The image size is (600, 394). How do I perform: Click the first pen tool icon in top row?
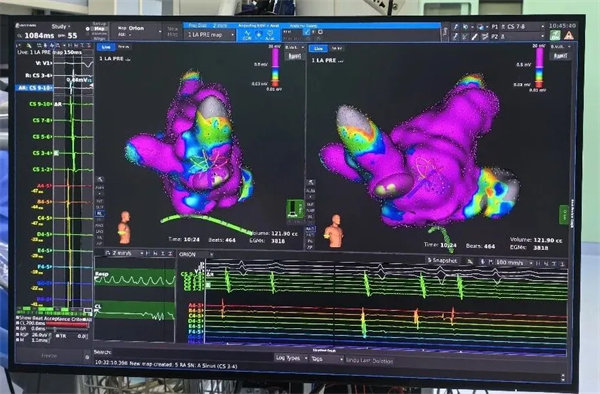tap(456, 27)
